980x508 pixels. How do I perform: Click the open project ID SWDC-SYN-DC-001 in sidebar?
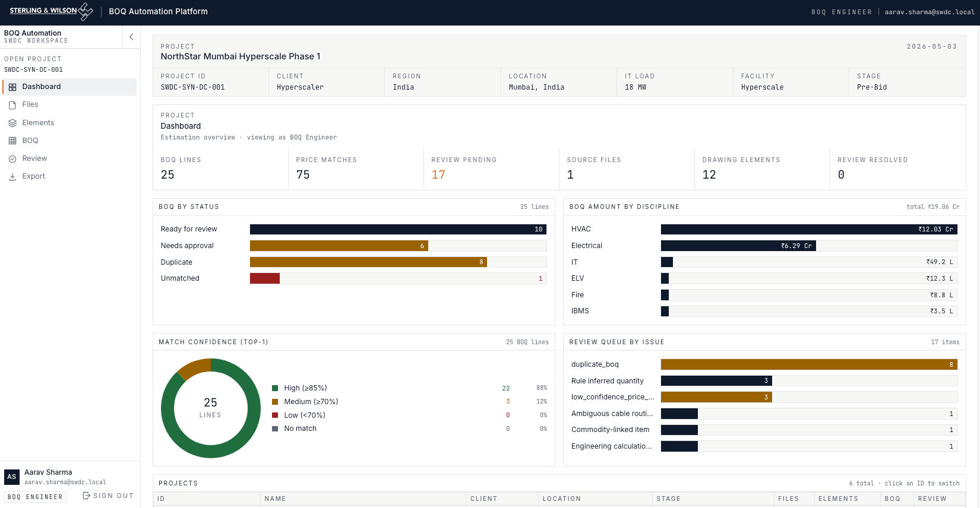[x=33, y=69]
